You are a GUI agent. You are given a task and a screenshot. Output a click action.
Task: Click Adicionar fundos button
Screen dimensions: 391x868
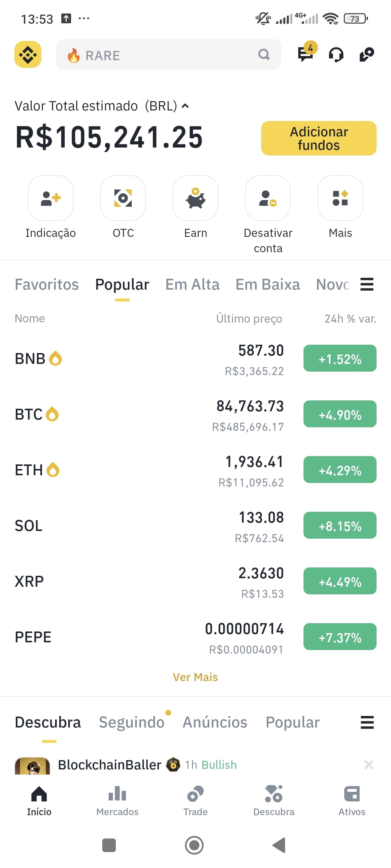[319, 138]
